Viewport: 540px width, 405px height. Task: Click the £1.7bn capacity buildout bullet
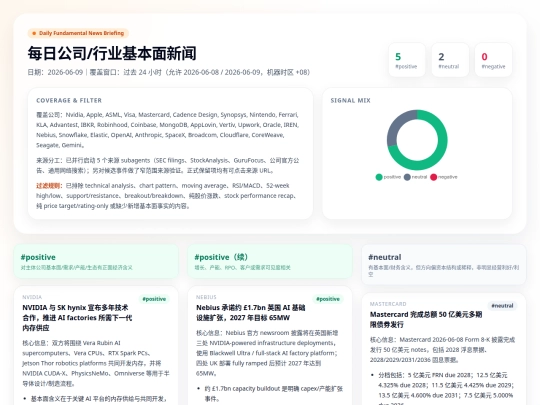[273, 394]
